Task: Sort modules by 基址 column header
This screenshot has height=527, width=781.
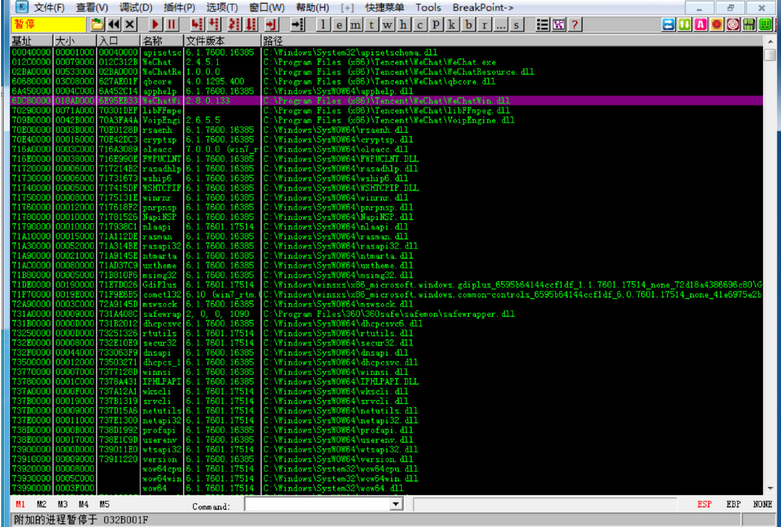Action: [x=31, y=40]
